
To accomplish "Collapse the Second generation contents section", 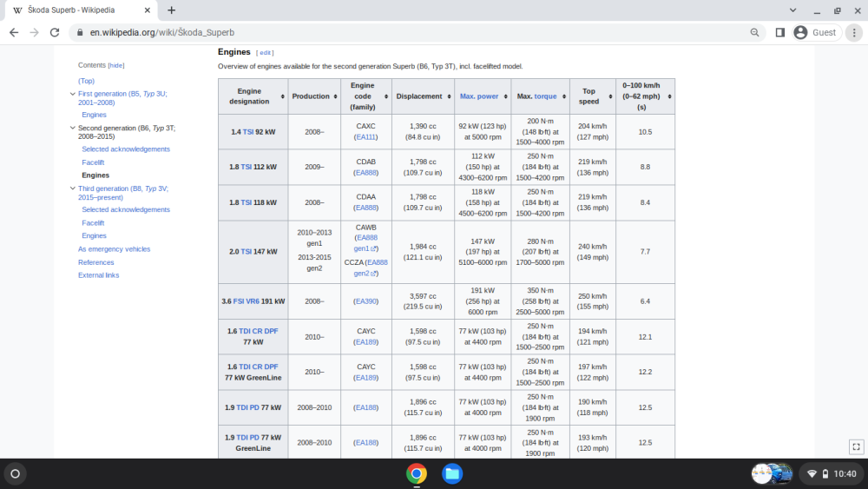I will (x=73, y=128).
